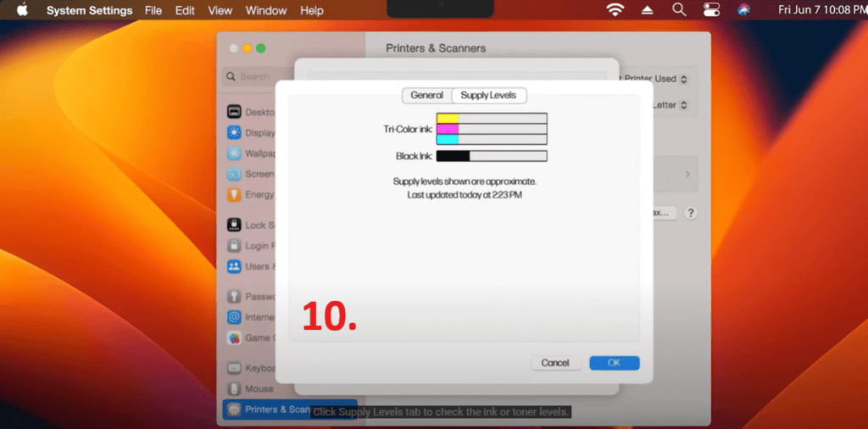Launch Siri from the menu bar
Screen dimensions: 868x429
(x=743, y=10)
